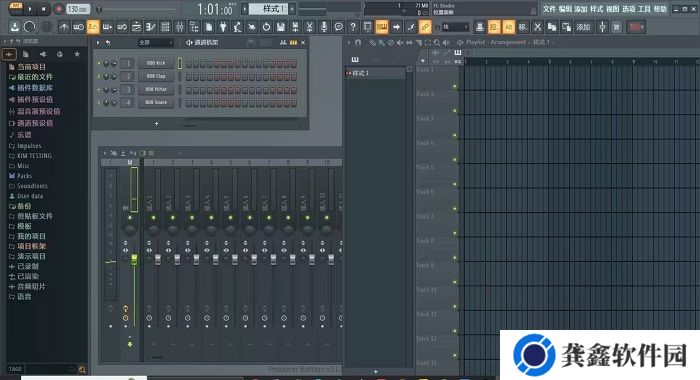Enable first step of 808 Kick row

[189, 64]
